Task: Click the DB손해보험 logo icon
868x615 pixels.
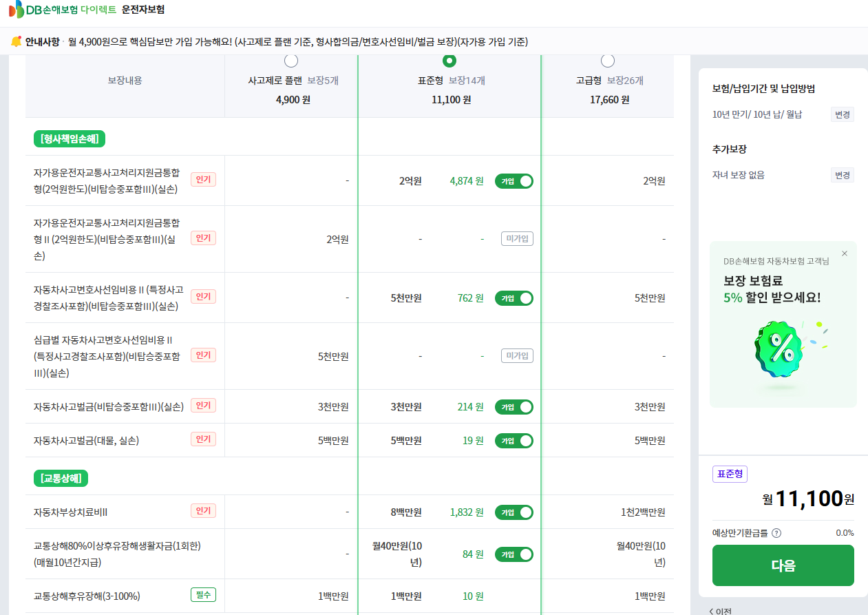Action: click(x=17, y=10)
